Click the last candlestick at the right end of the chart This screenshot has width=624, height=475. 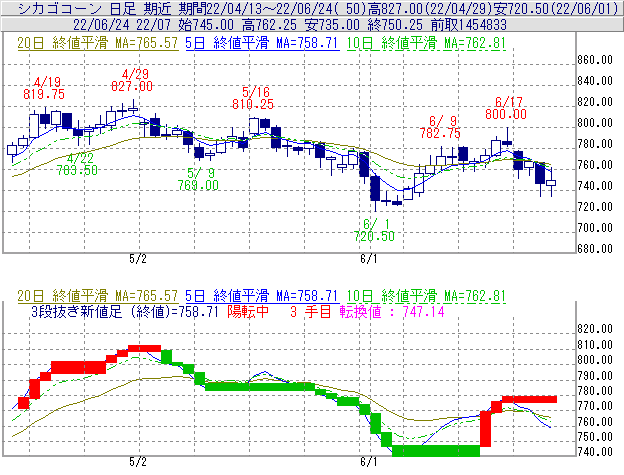(x=551, y=183)
